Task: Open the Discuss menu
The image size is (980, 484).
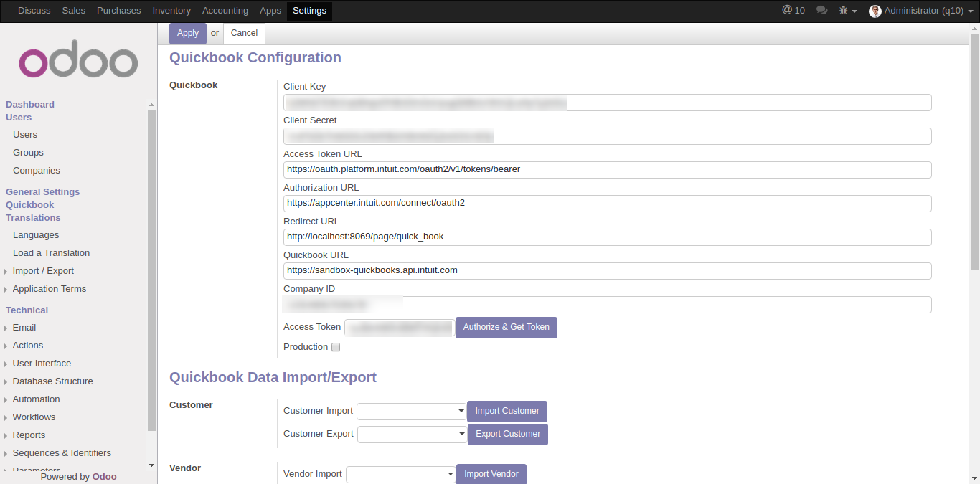Action: [34, 11]
